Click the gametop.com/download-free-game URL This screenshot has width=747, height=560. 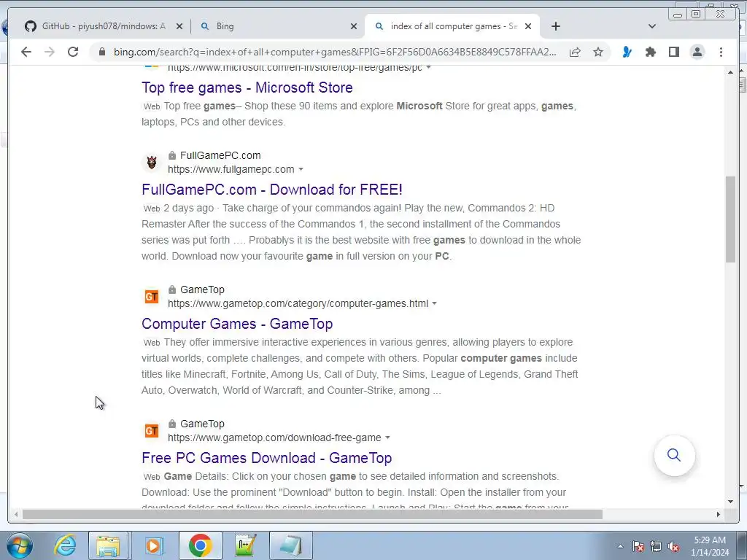[x=274, y=437]
